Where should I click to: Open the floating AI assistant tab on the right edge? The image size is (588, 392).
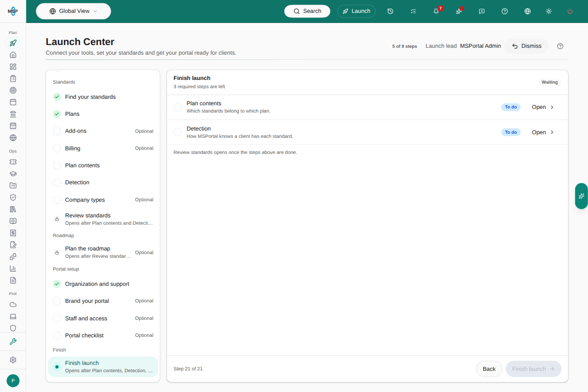click(582, 196)
